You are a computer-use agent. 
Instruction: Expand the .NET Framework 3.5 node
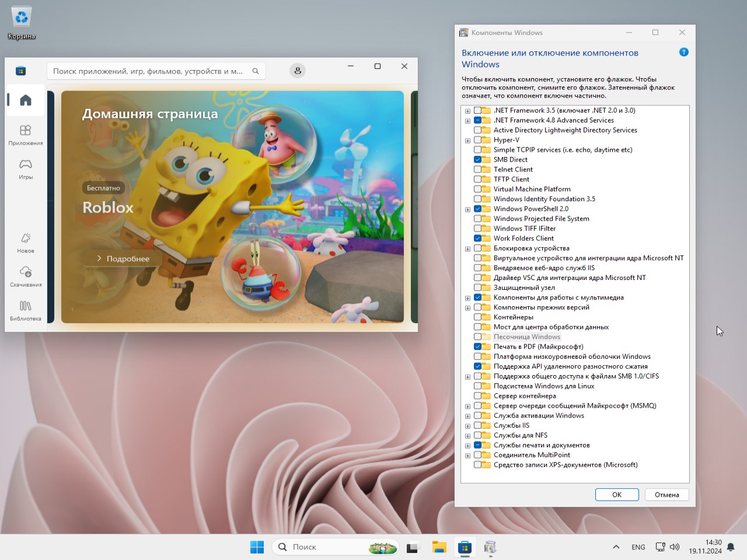(467, 111)
